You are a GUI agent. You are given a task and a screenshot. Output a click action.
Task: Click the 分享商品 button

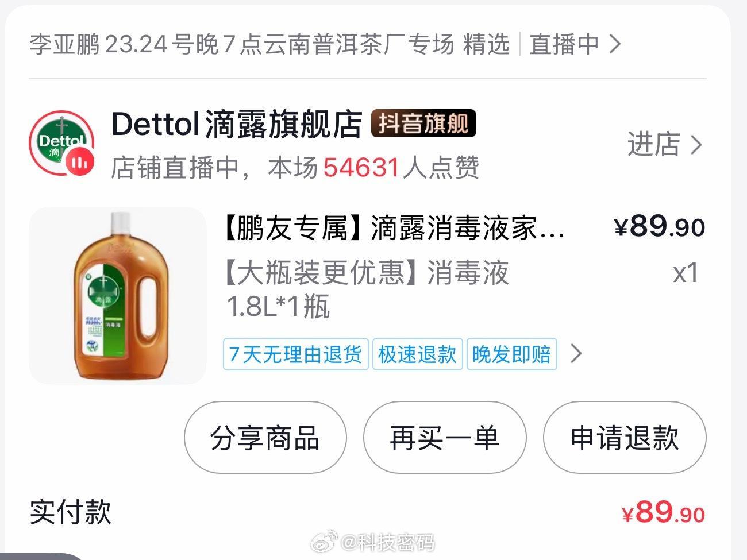point(265,438)
